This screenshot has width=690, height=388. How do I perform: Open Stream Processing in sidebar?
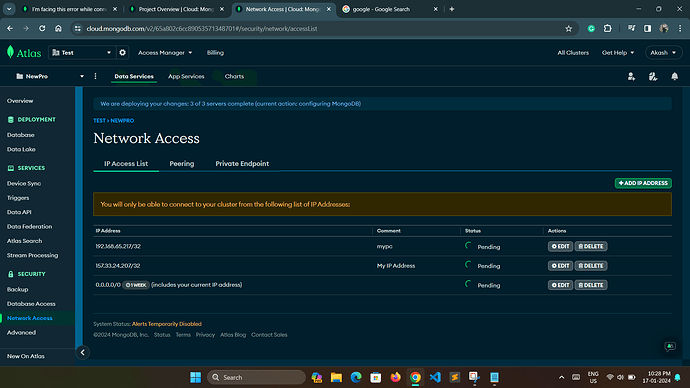click(33, 256)
